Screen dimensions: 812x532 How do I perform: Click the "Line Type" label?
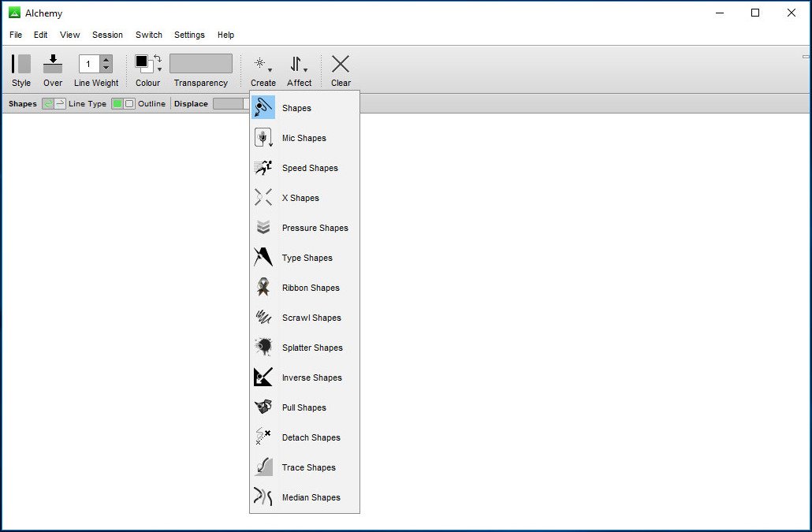[88, 103]
